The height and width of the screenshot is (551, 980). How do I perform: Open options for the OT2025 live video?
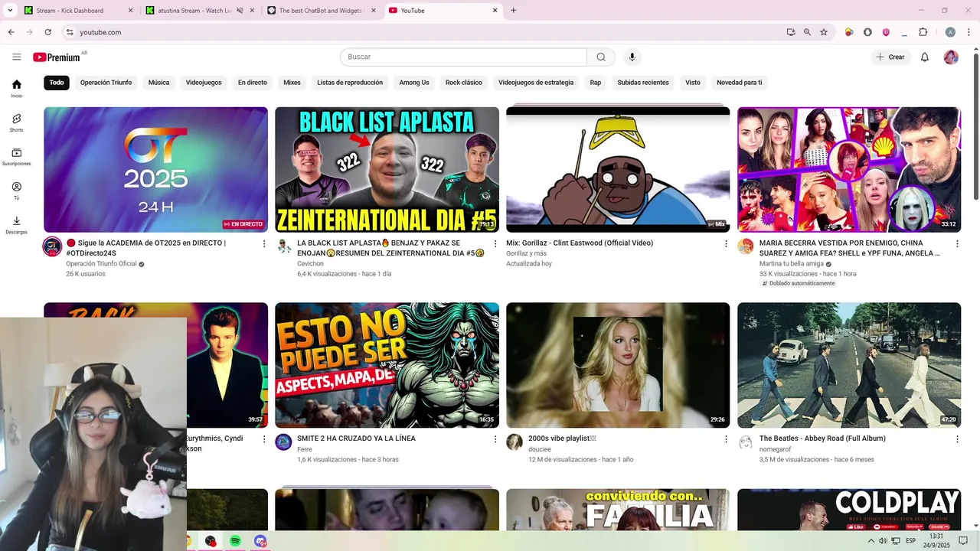pos(264,244)
